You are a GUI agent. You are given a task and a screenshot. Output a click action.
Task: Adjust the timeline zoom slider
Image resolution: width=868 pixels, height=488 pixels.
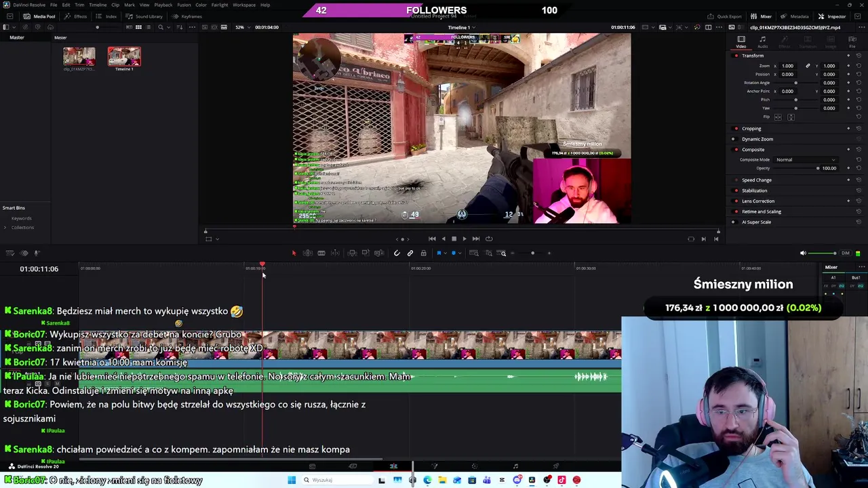(x=532, y=253)
